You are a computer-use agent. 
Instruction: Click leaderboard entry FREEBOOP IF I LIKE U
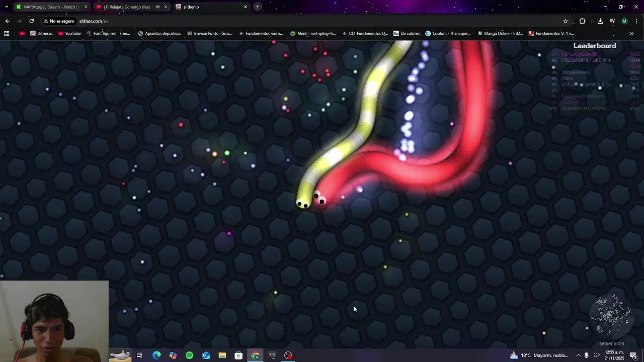[586, 60]
